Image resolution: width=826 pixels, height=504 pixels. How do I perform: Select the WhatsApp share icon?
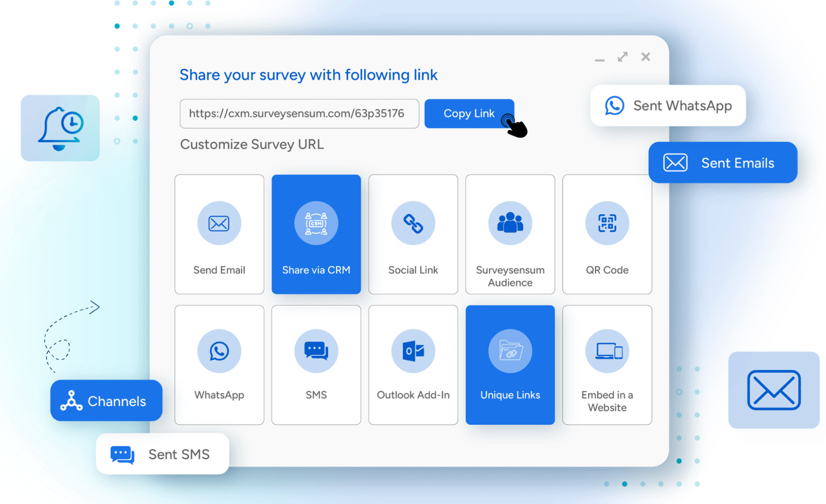point(219,351)
